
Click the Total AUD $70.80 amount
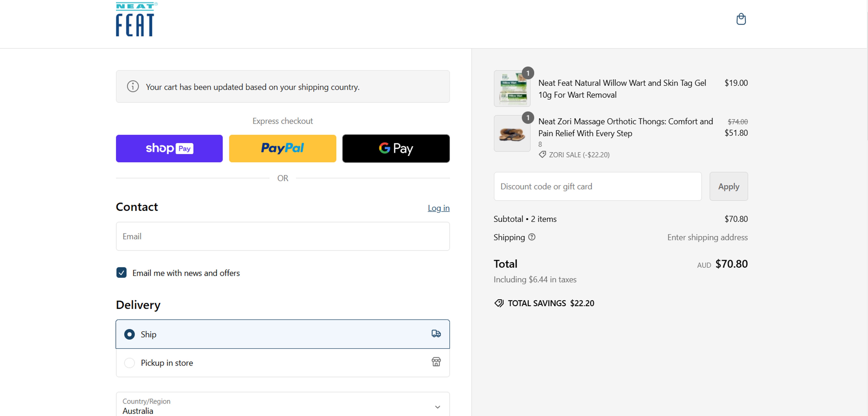coord(722,264)
